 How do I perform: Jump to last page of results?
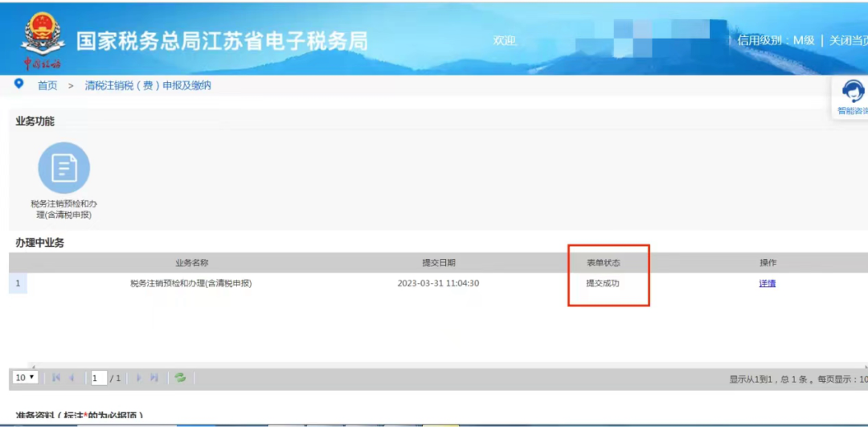(x=154, y=377)
